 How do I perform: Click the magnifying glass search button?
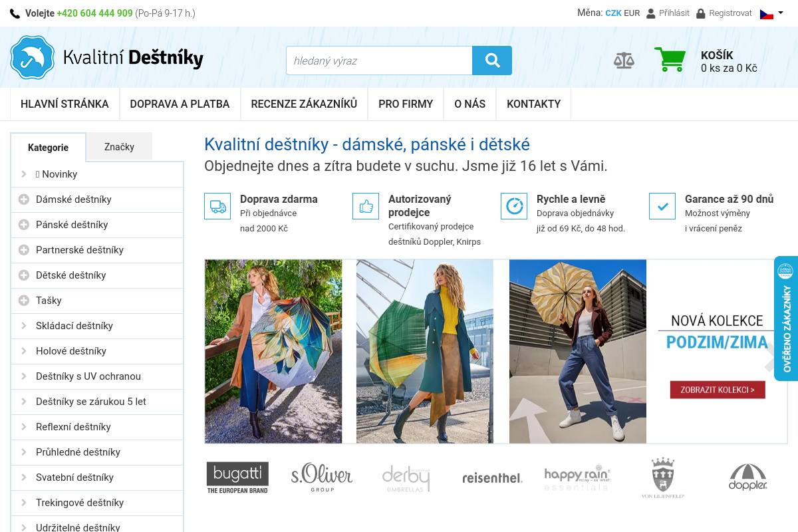click(x=492, y=61)
